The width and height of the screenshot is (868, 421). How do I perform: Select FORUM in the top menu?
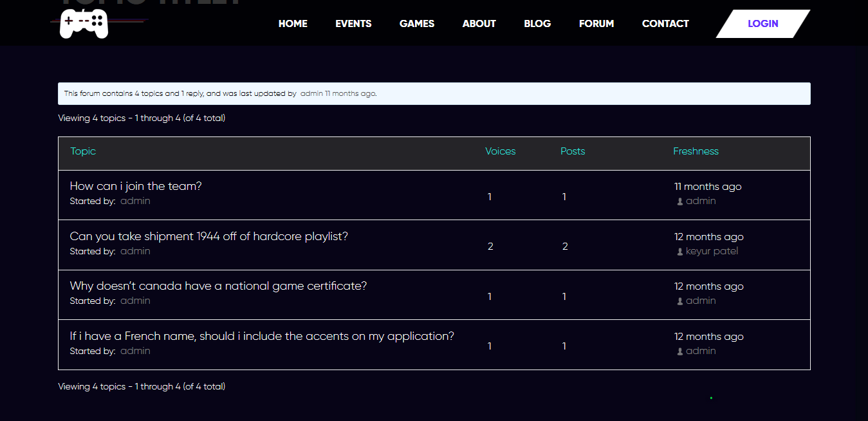pos(596,24)
